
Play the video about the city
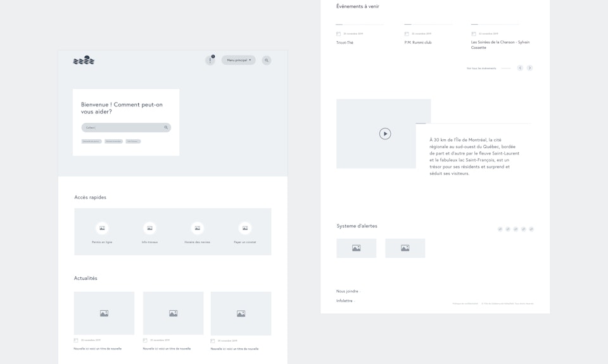click(x=385, y=134)
